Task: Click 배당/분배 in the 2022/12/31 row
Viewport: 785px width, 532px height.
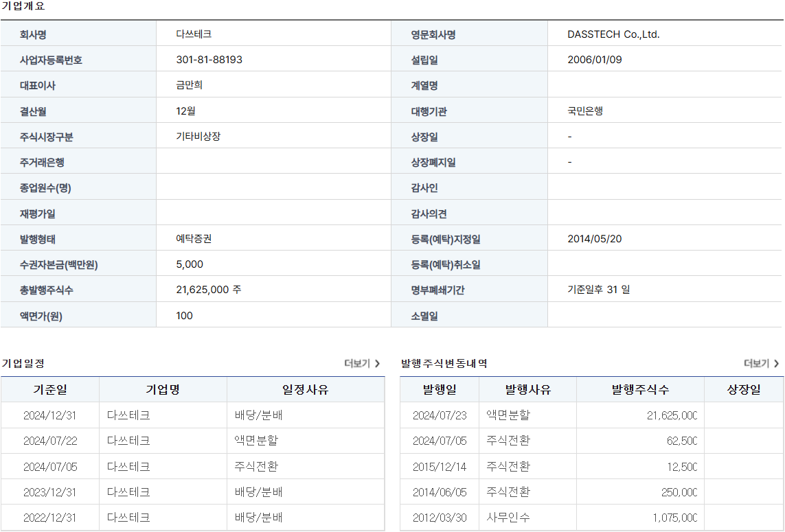Action: pyautogui.click(x=258, y=518)
